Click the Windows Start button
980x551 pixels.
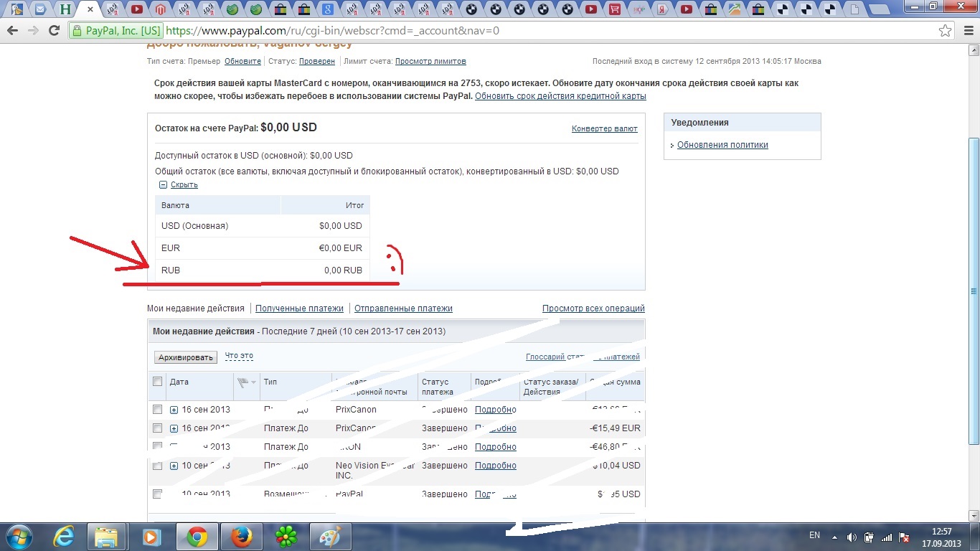[19, 537]
